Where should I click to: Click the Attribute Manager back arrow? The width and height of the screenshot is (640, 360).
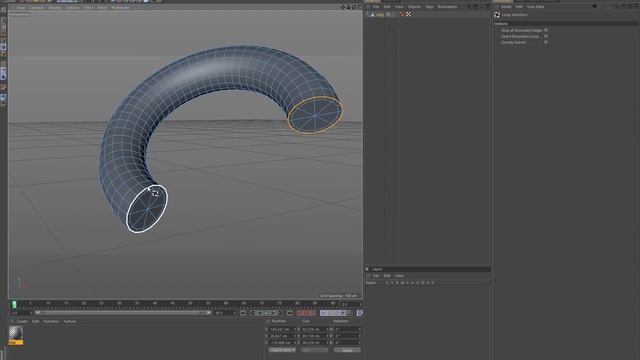coord(595,6)
